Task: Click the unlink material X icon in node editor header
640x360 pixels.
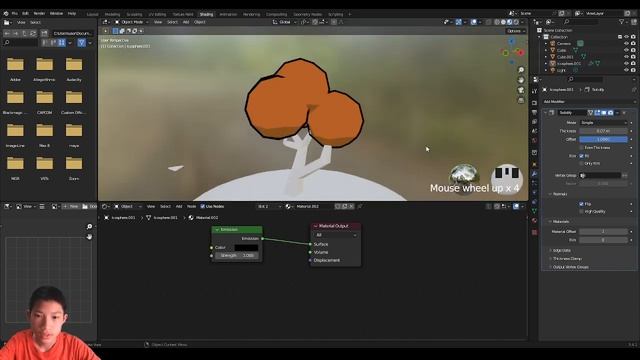Action: [351, 207]
